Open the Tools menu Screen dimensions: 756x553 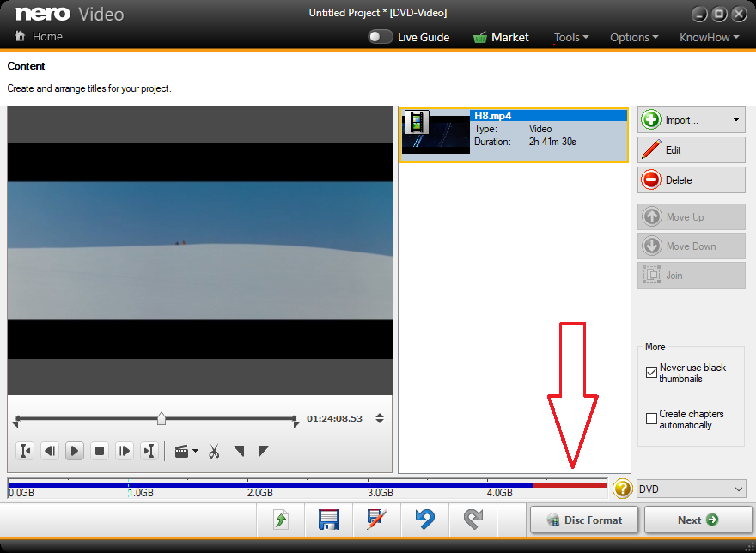[x=571, y=37]
